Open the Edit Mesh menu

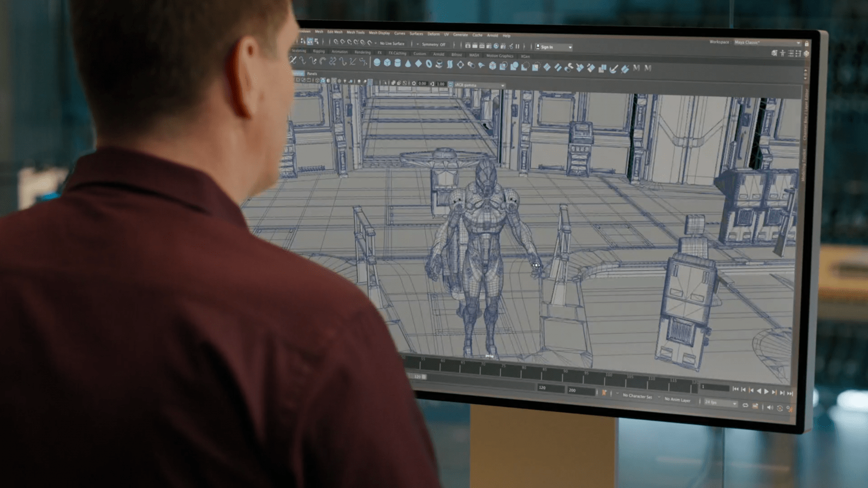click(335, 32)
